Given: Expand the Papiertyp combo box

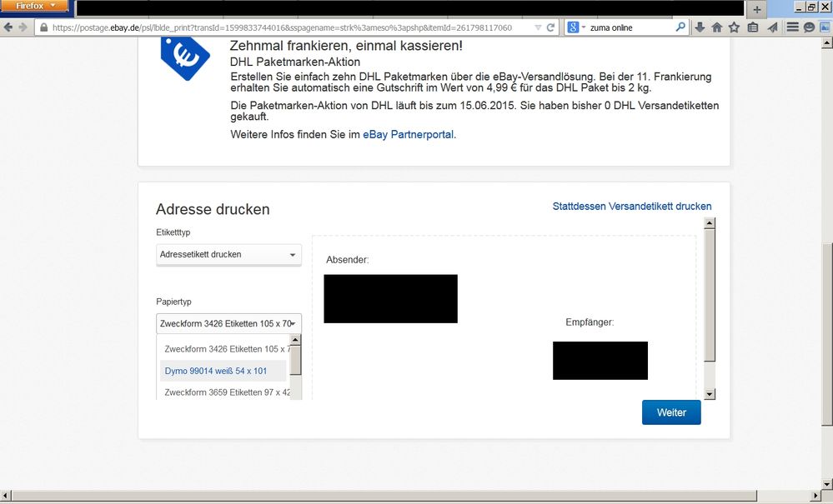Looking at the screenshot, I should 228,324.
